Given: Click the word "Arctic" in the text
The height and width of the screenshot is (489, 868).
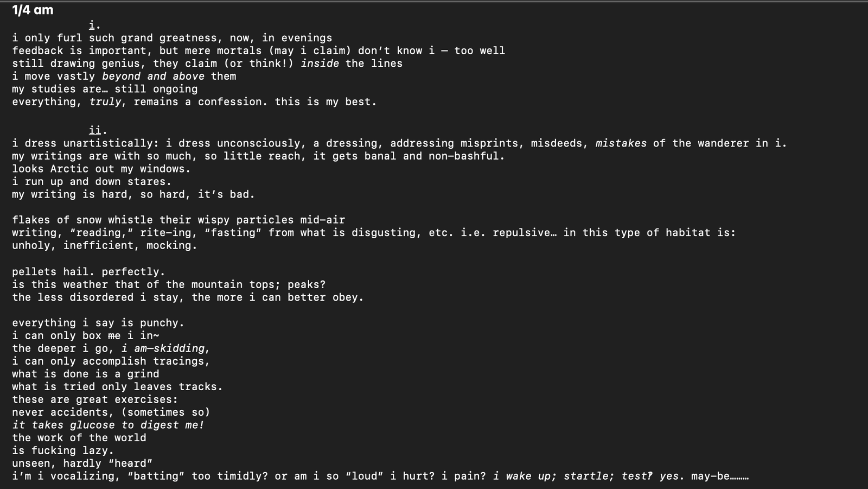Looking at the screenshot, I should click(x=69, y=169).
